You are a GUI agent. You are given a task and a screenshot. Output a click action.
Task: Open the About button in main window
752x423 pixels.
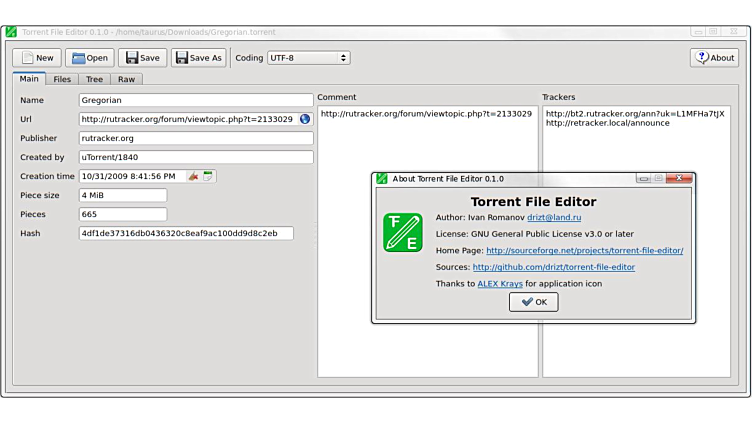(715, 58)
